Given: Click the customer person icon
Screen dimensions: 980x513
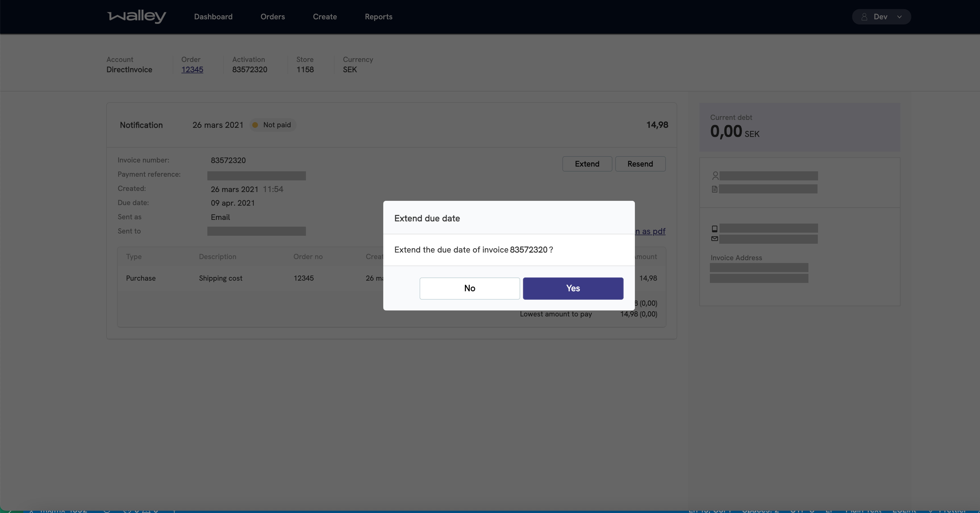Looking at the screenshot, I should [x=715, y=176].
